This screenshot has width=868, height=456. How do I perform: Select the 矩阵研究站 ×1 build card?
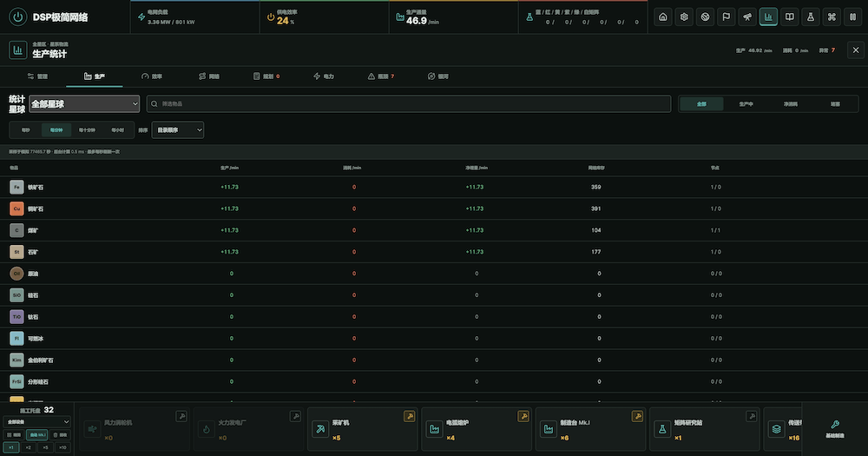pos(705,429)
